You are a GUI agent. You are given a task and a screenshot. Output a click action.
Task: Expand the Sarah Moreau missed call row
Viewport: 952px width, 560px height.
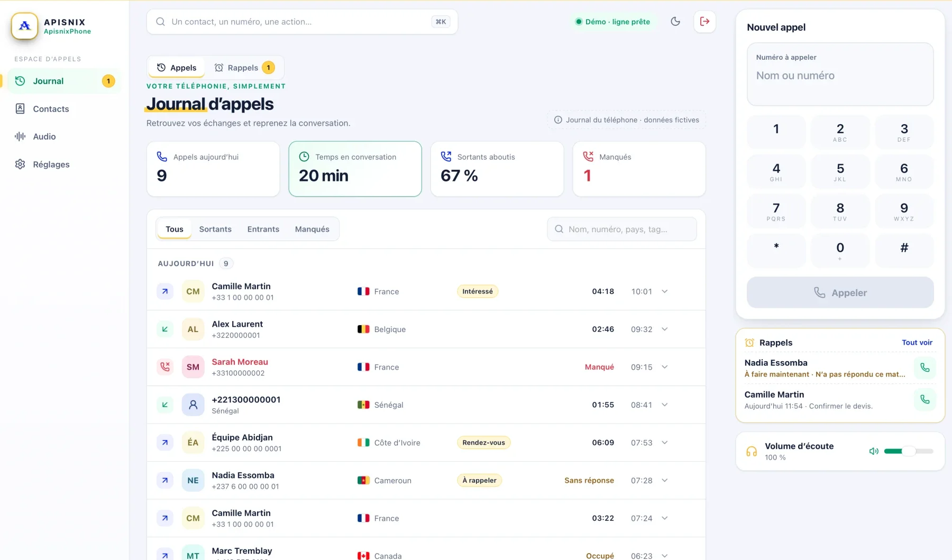coord(665,367)
